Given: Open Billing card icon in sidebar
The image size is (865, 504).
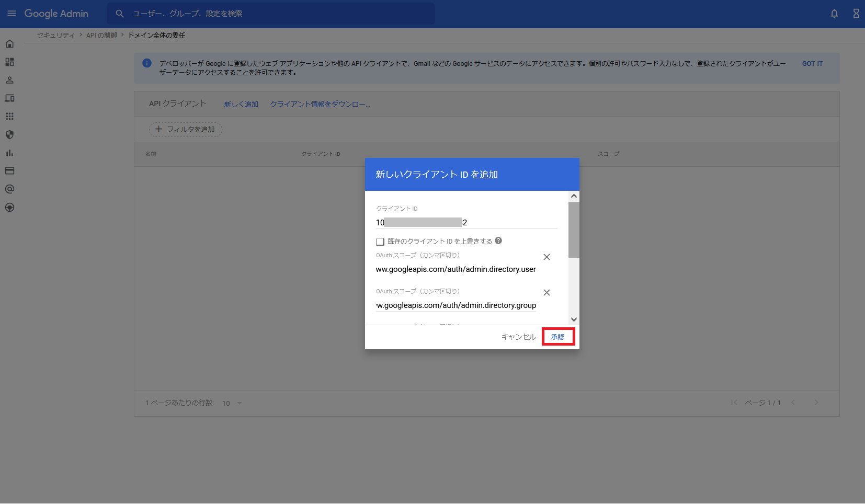Looking at the screenshot, I should pyautogui.click(x=9, y=171).
